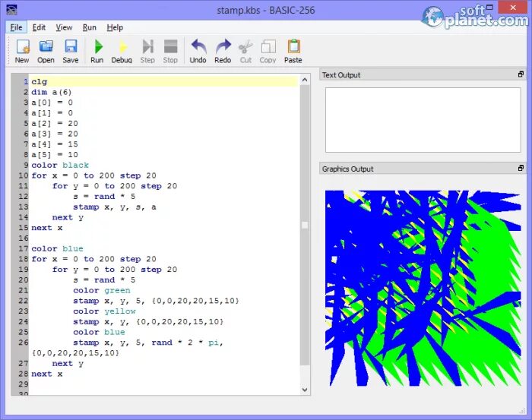The image size is (532, 420).
Task: Open the View menu
Action: point(64,27)
